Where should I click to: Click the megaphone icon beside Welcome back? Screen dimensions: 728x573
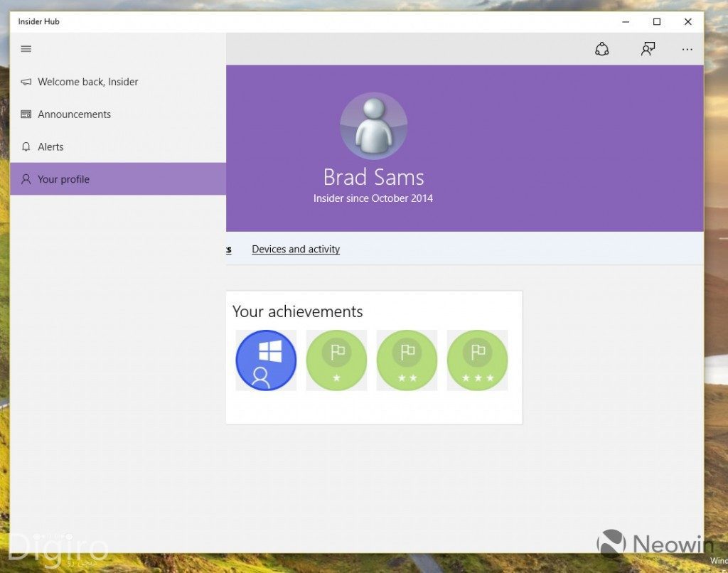[x=26, y=82]
